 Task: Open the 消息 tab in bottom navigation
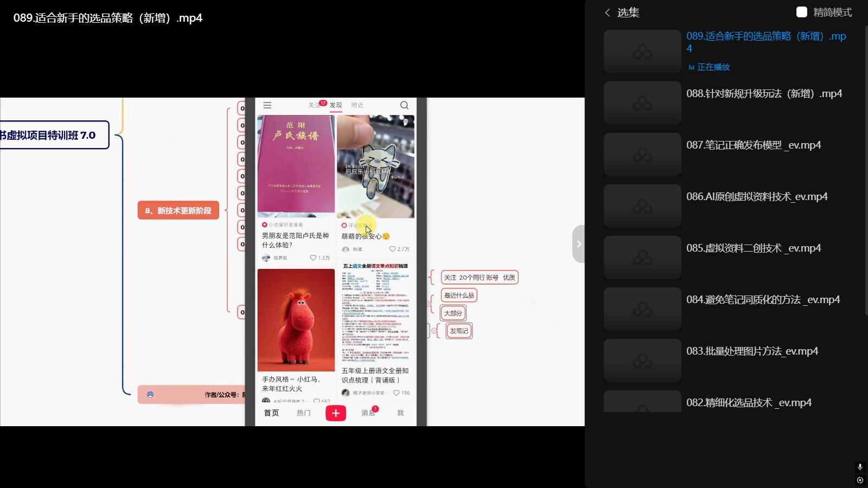368,413
